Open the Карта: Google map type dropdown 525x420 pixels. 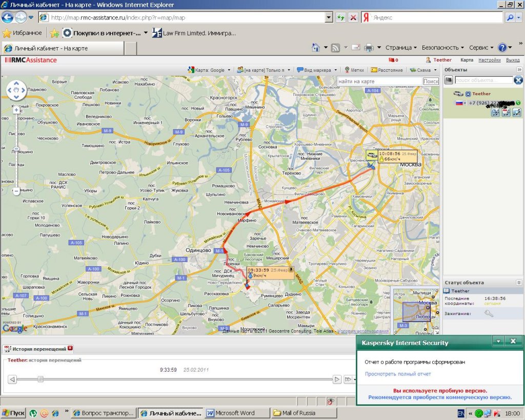point(209,70)
